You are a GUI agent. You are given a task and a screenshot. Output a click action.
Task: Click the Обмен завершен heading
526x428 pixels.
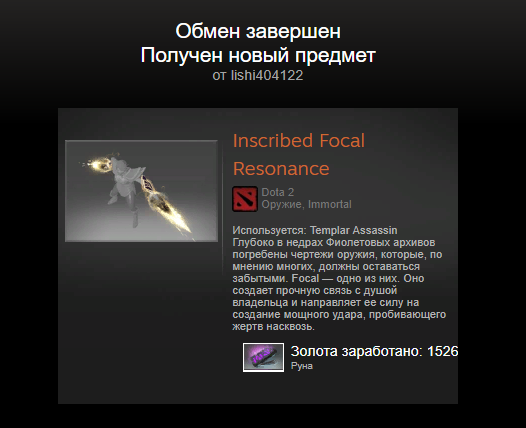[x=258, y=31]
